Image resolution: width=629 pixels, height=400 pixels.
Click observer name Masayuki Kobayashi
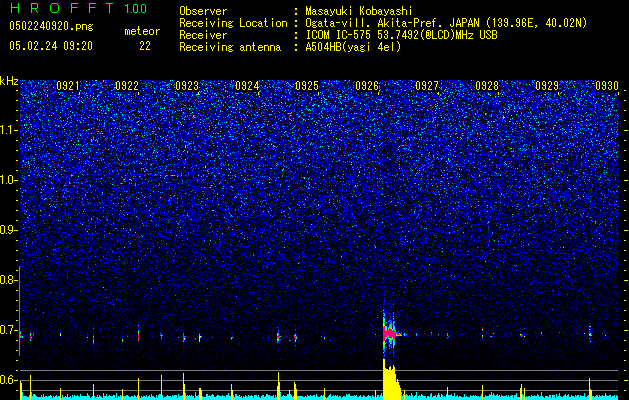(359, 11)
